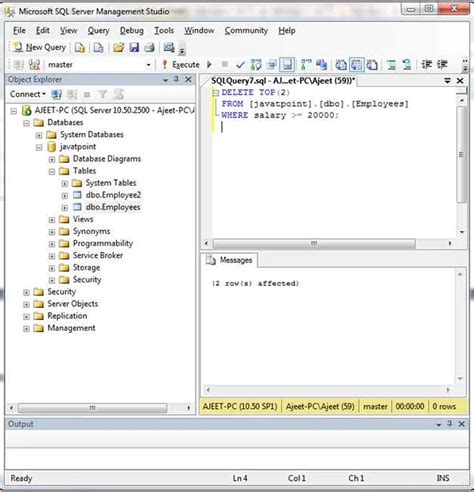Screen dimensions: 474x492
Task: Expand the System Databases folder
Action: click(x=39, y=135)
